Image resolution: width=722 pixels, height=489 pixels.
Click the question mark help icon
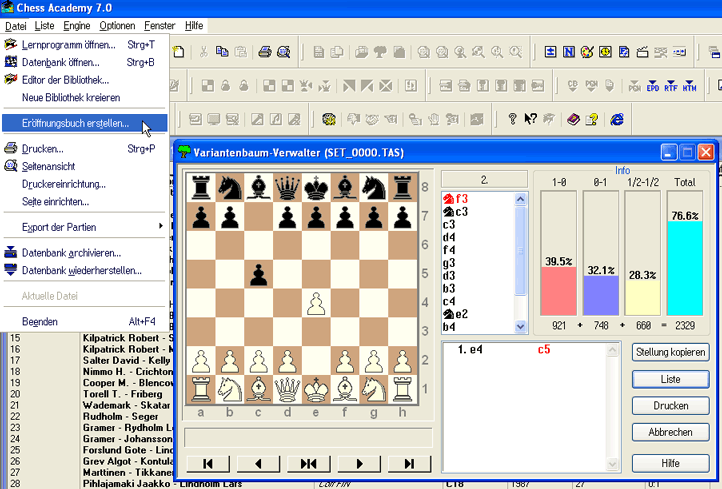(512, 119)
